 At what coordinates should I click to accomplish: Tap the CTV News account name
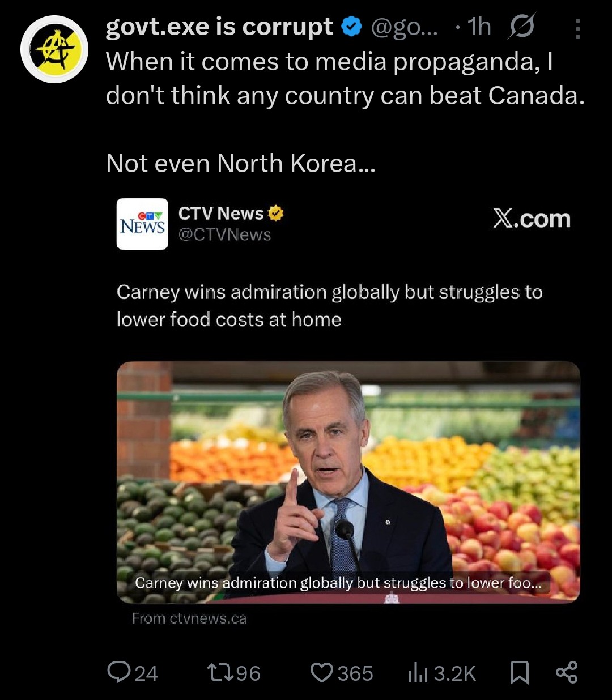pos(221,214)
